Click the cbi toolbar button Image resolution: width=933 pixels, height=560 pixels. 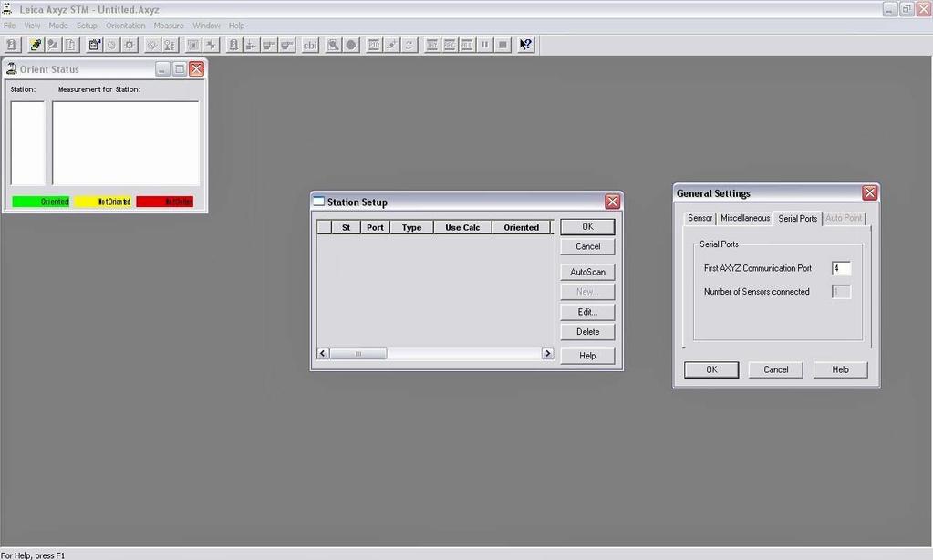click(x=310, y=45)
